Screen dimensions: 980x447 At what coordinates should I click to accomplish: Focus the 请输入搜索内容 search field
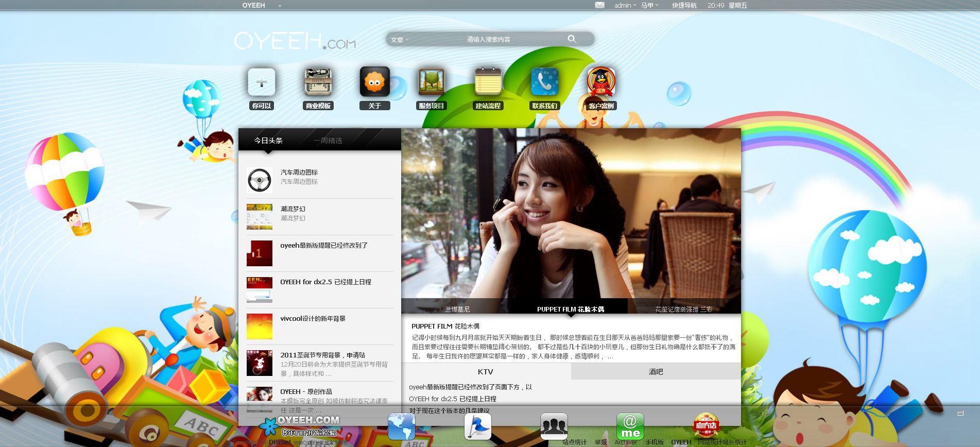click(x=488, y=39)
